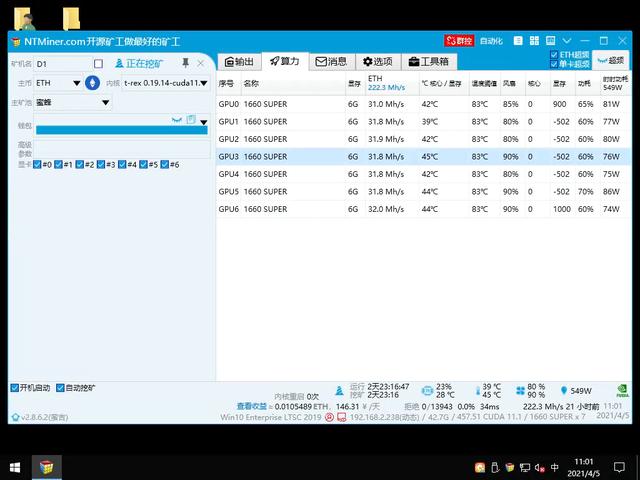Switch to the 消息 messages tab
640x480 pixels.
(x=331, y=62)
